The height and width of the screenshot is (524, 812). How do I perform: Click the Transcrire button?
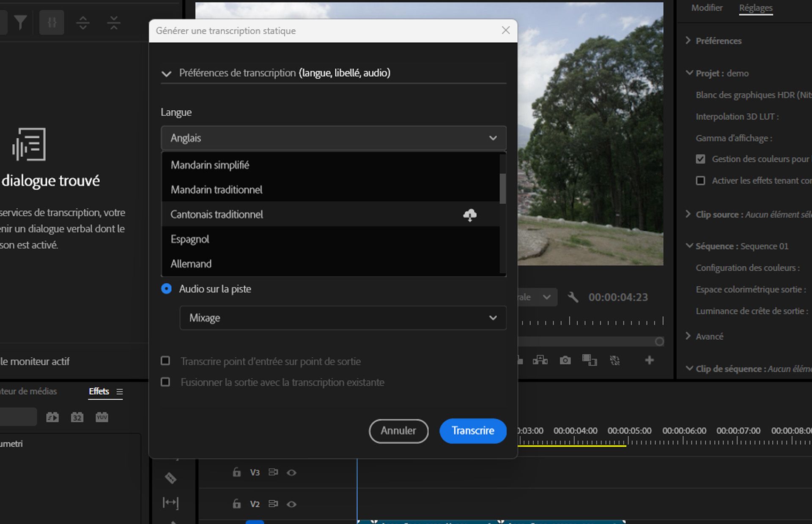(x=472, y=431)
